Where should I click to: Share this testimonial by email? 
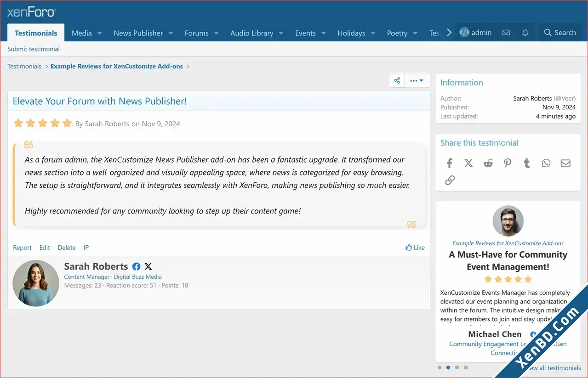coord(565,163)
